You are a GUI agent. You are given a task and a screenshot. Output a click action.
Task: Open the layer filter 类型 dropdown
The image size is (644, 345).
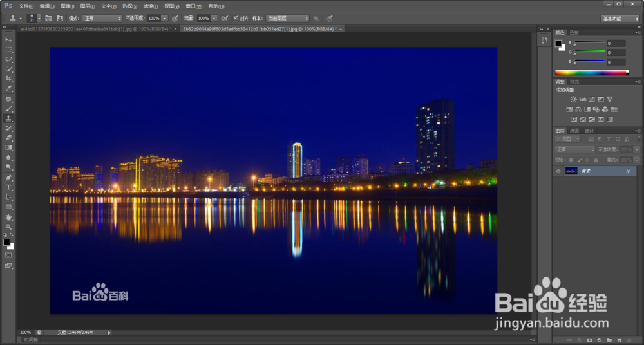pos(567,139)
